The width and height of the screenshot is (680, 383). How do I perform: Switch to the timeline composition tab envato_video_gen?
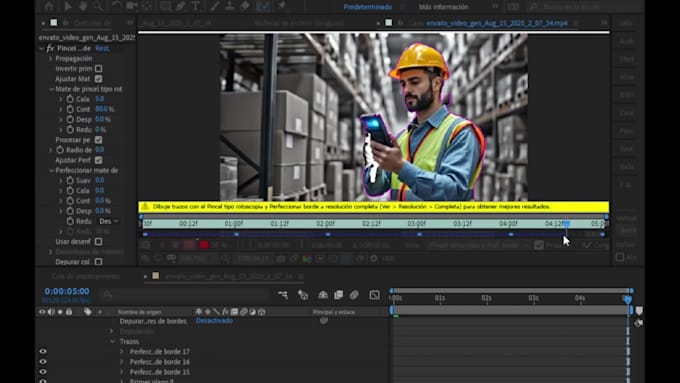(229, 276)
